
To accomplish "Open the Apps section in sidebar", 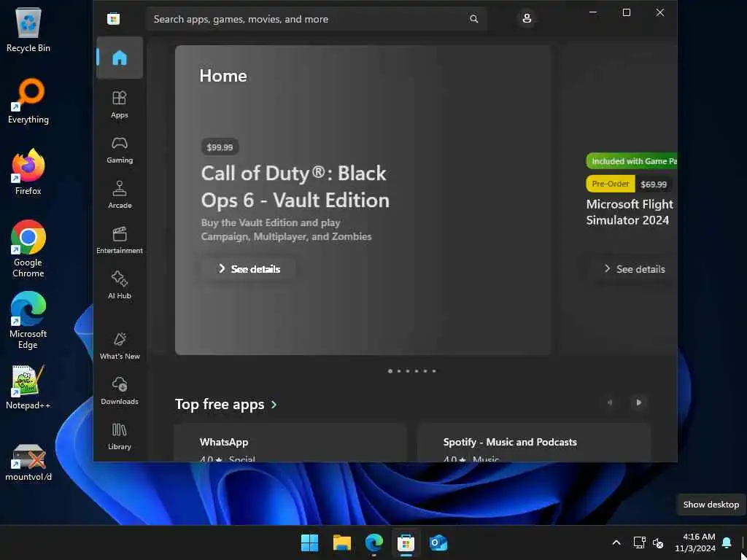I will pos(120,104).
